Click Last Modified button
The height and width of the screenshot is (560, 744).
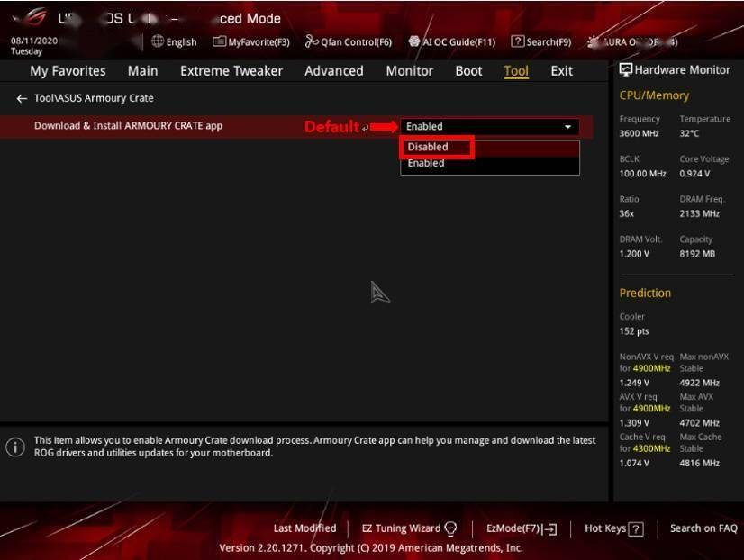(304, 528)
